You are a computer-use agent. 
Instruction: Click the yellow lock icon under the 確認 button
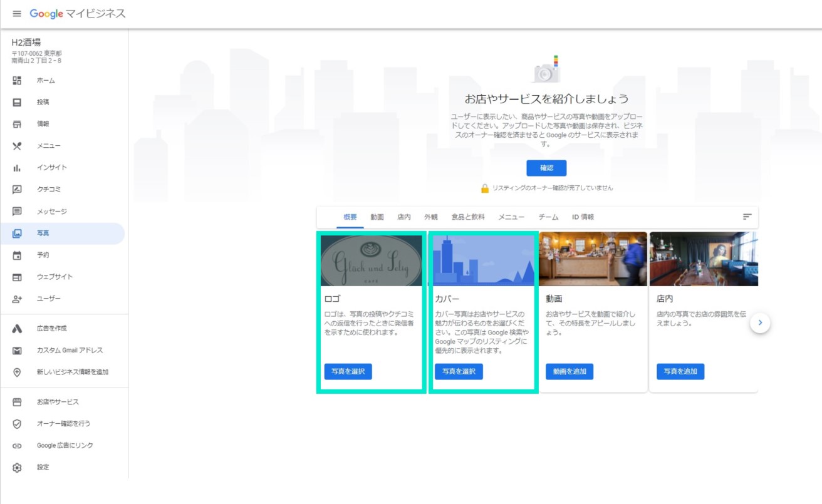point(484,188)
